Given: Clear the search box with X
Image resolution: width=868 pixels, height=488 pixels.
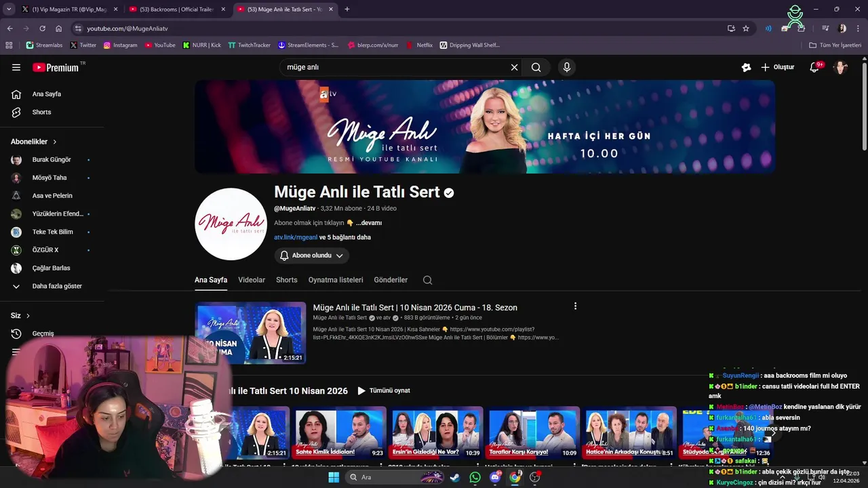Looking at the screenshot, I should [x=514, y=67].
